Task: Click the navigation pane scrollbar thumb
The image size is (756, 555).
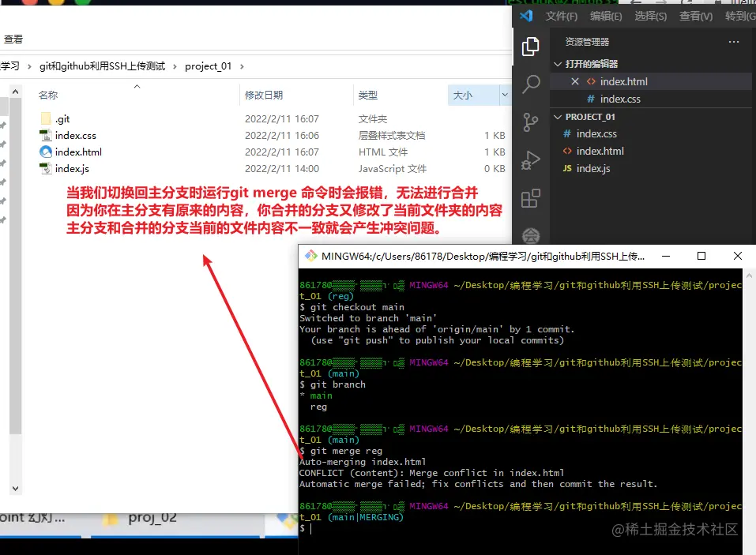Action: (x=16, y=266)
